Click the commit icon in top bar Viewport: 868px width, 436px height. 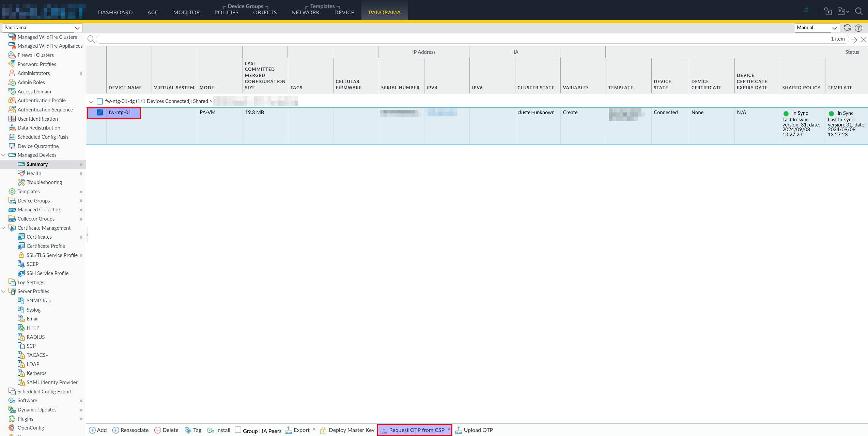(x=806, y=11)
